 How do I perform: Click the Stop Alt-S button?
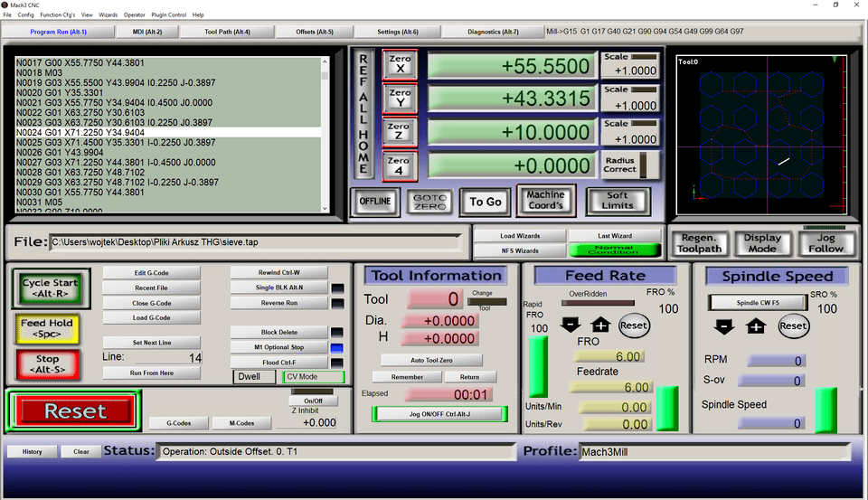tap(47, 363)
